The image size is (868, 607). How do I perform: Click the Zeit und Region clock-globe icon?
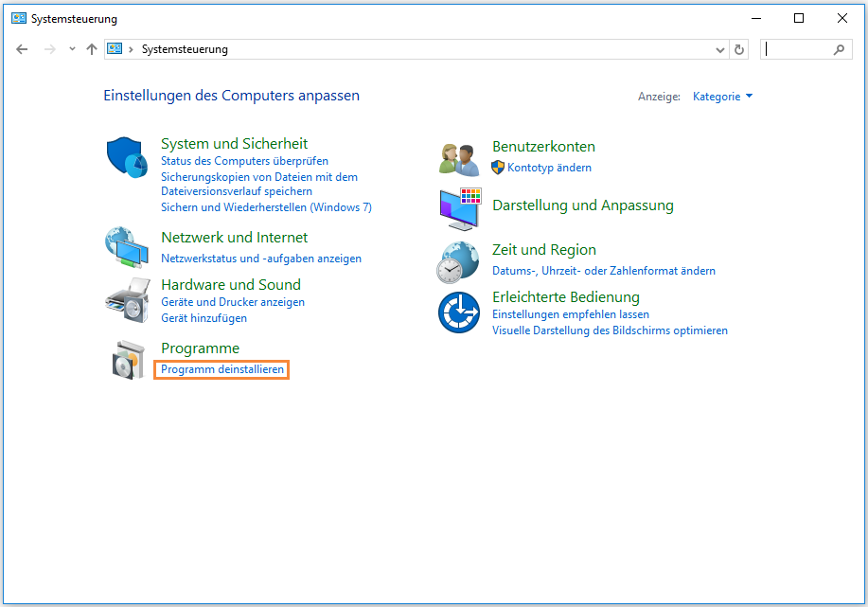(x=458, y=261)
